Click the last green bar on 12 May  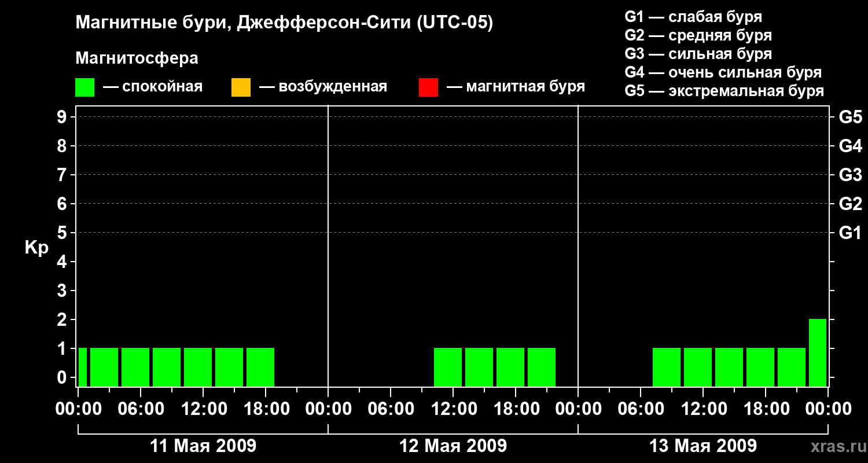[542, 367]
